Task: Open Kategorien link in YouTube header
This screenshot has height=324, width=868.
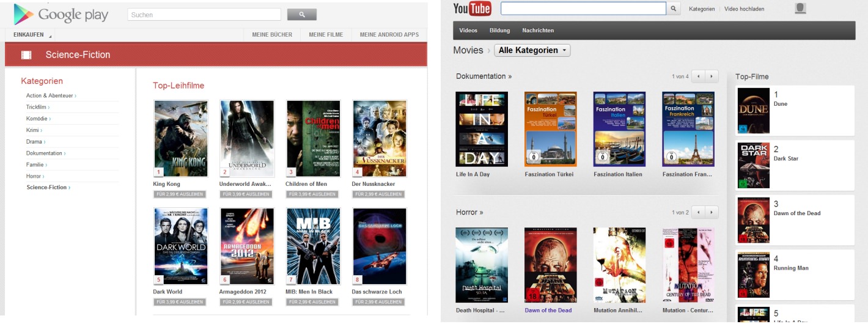Action: coord(702,9)
